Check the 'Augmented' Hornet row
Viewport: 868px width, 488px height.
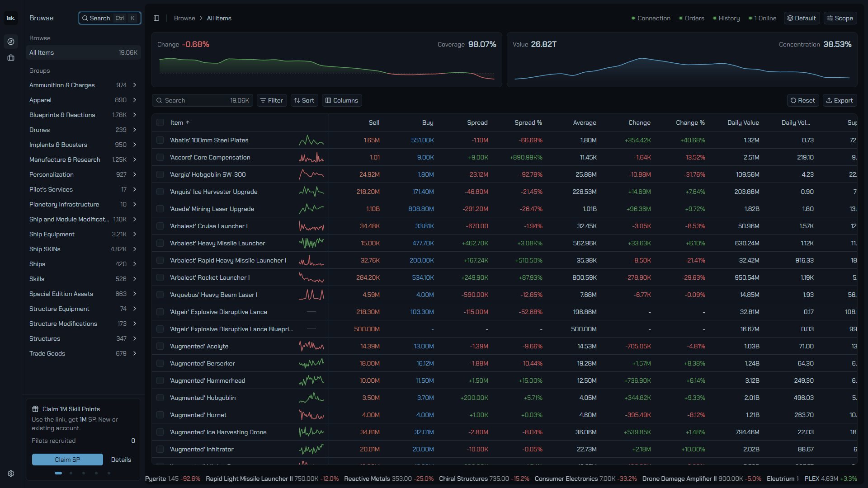pyautogui.click(x=160, y=415)
